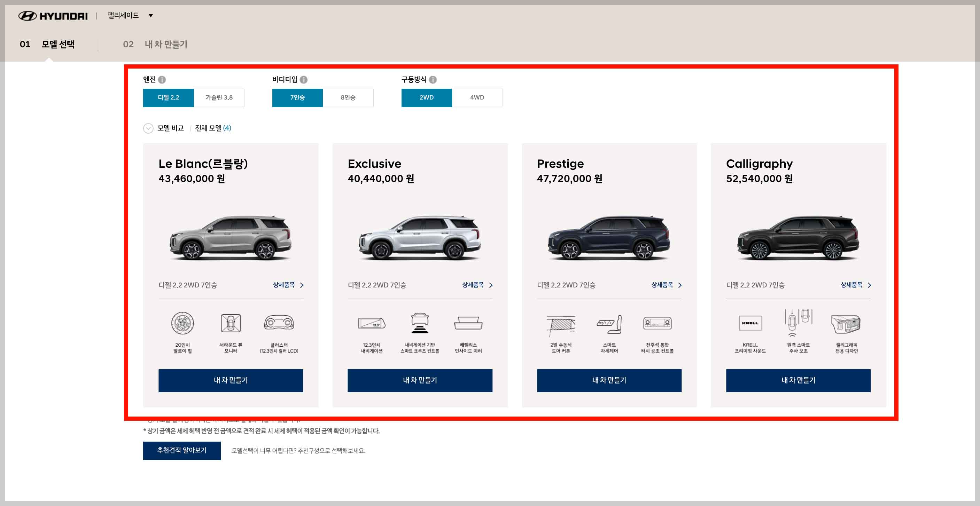Click the 12.3인치 내비게이션 icon
This screenshot has height=506, width=980.
[371, 324]
